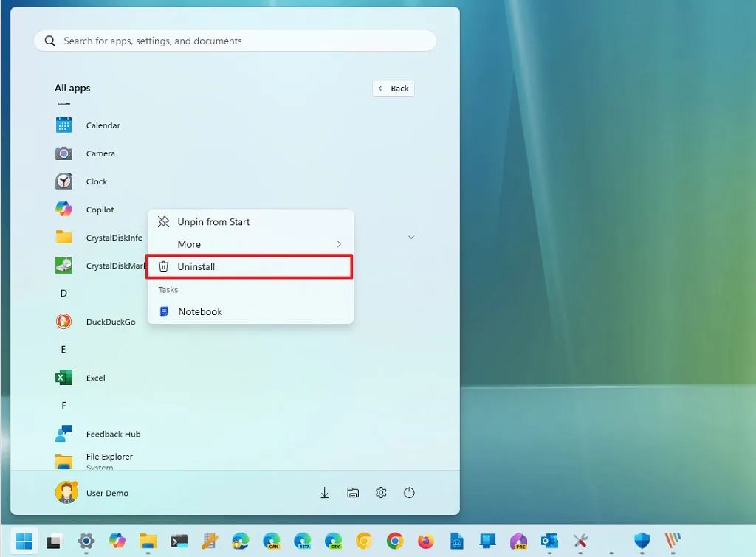This screenshot has height=557, width=756.
Task: Choose Unpin from Start
Action: (213, 221)
